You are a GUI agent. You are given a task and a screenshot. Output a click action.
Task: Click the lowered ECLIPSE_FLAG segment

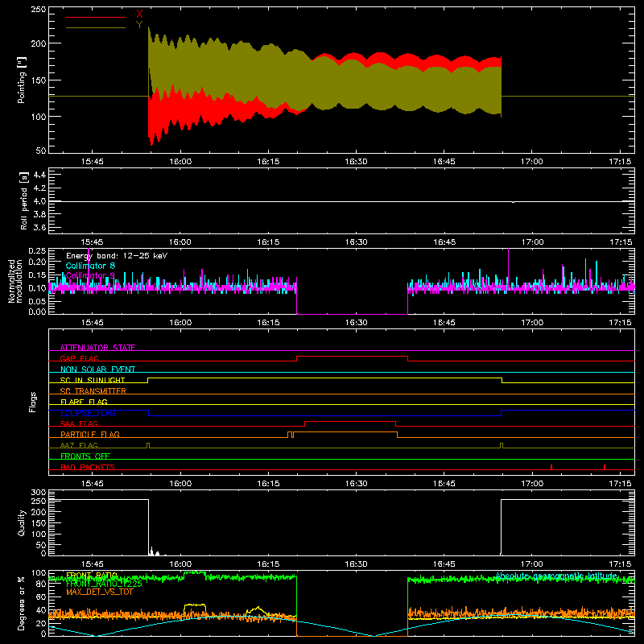pos(324,415)
